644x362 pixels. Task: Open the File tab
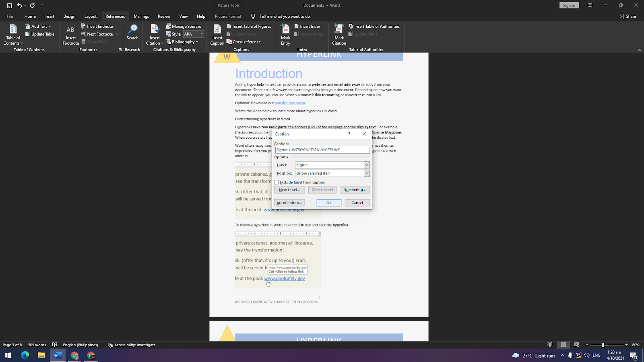click(10, 16)
